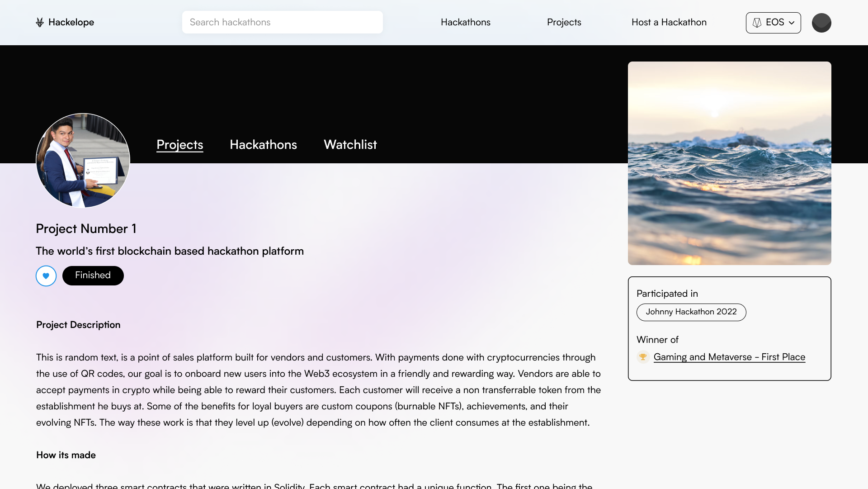Screen dimensions: 868x489
Task: Click the Hackelope brand name
Action: 71,22
